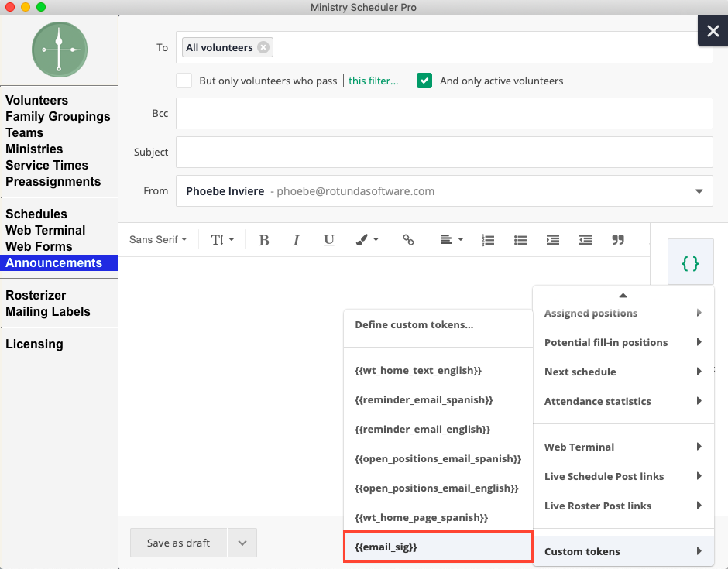Open the Save as draft arrow menu
The width and height of the screenshot is (728, 569).
tap(242, 543)
